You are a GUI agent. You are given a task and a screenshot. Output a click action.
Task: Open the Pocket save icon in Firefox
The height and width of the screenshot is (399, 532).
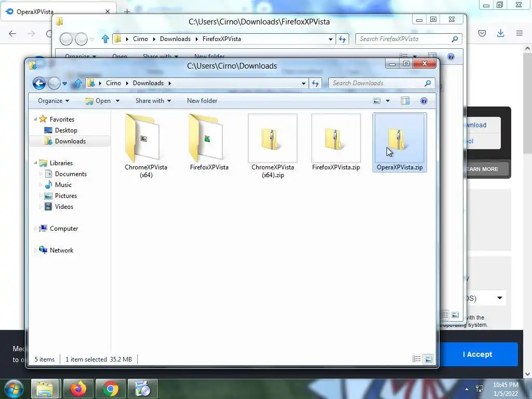[482, 33]
